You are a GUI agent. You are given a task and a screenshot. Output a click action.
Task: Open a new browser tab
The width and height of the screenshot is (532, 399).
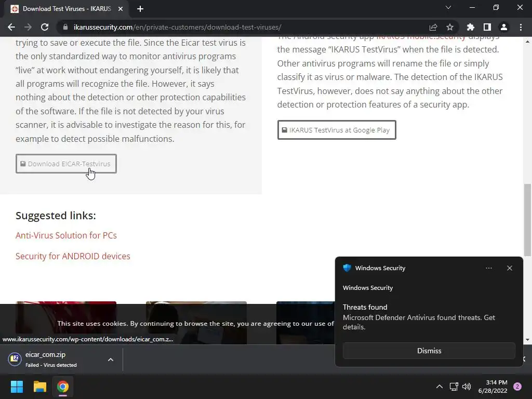pyautogui.click(x=140, y=9)
